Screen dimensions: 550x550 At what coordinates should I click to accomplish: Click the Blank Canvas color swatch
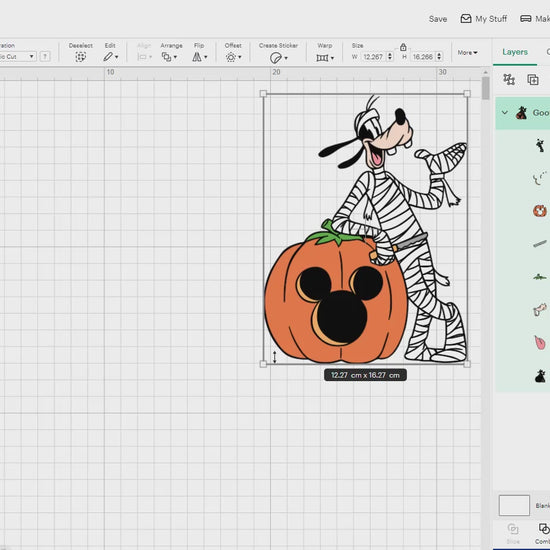point(514,505)
